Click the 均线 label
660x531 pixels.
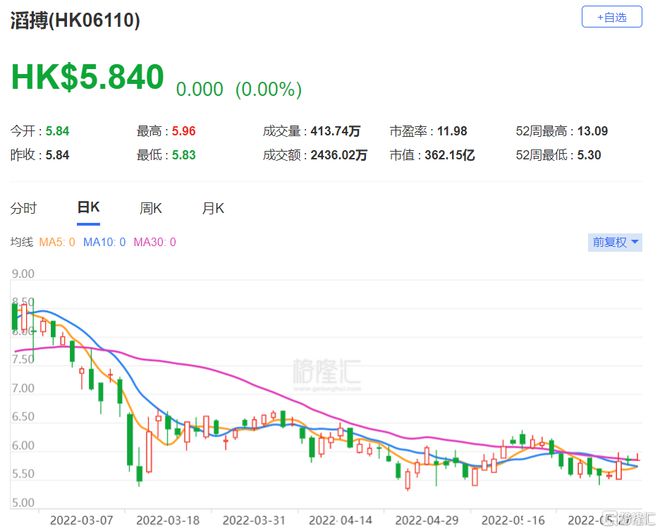21,242
